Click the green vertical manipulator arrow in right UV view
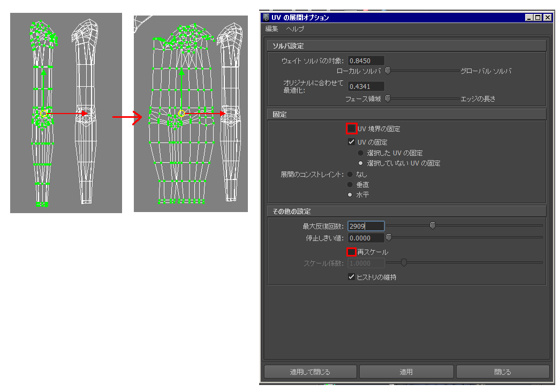This screenshot has height=392, width=560. click(x=181, y=91)
